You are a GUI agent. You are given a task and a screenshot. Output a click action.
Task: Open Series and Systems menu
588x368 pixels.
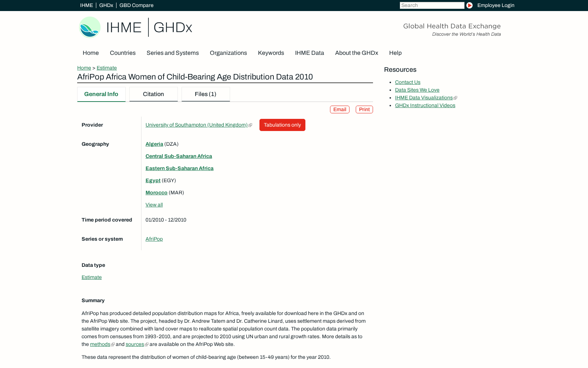173,53
